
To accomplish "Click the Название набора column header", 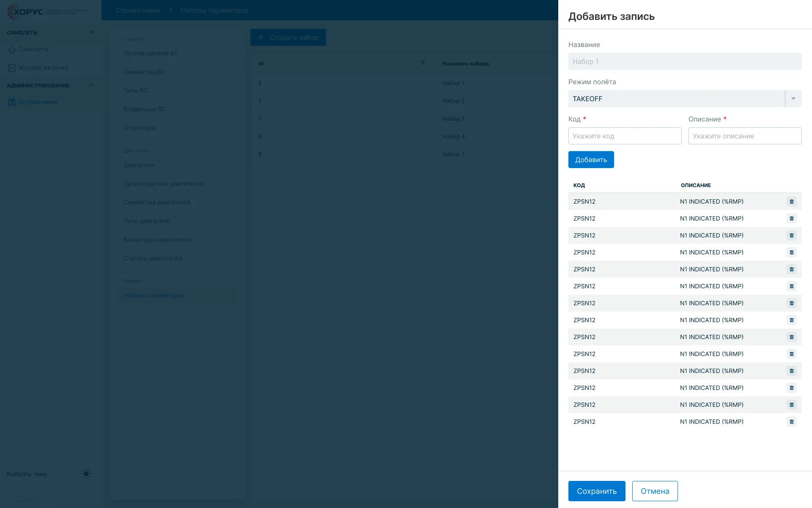I will click(466, 63).
